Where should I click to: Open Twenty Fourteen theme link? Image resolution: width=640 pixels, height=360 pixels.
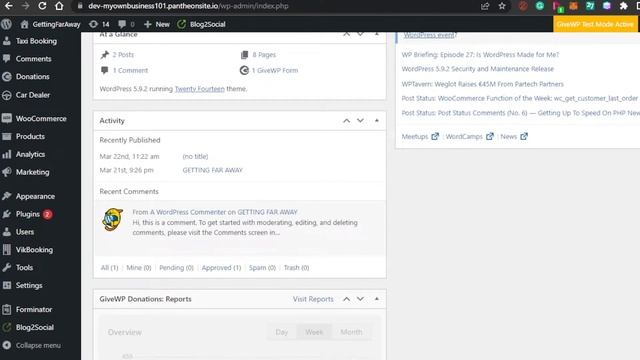click(x=200, y=89)
